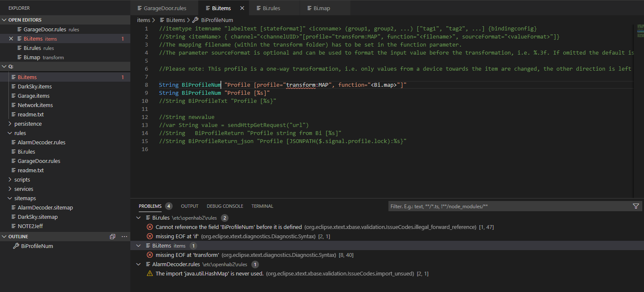Click the X beside Bi.items in Open Editors

pyautogui.click(x=11, y=39)
